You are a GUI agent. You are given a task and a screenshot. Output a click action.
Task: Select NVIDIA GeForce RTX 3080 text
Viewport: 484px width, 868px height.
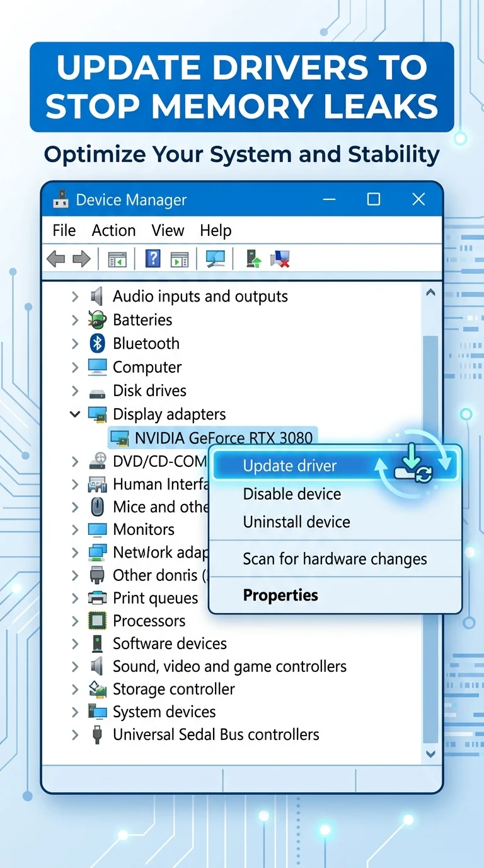pos(224,438)
